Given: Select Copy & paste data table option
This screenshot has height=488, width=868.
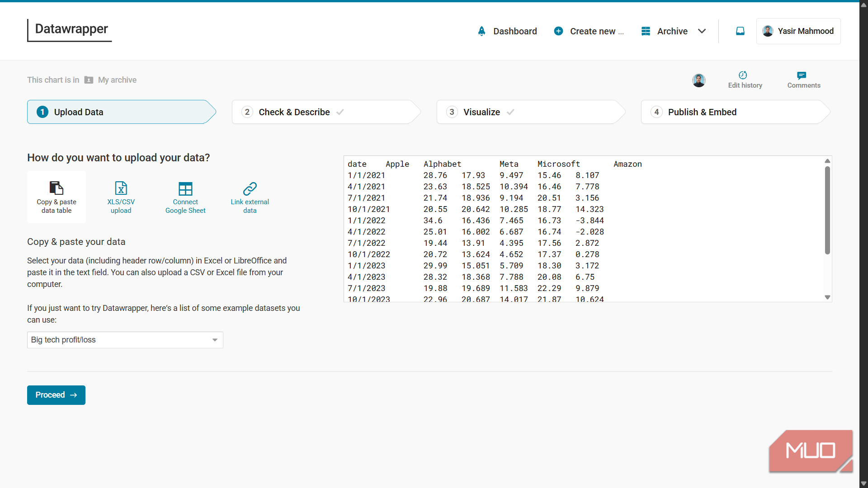Looking at the screenshot, I should click(57, 197).
